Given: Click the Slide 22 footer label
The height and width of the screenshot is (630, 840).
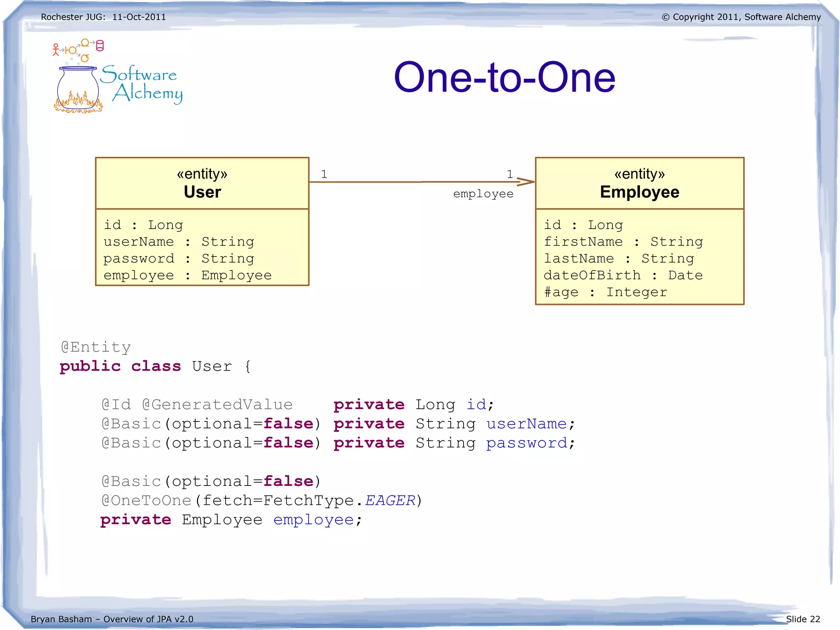Looking at the screenshot, I should click(x=803, y=619).
